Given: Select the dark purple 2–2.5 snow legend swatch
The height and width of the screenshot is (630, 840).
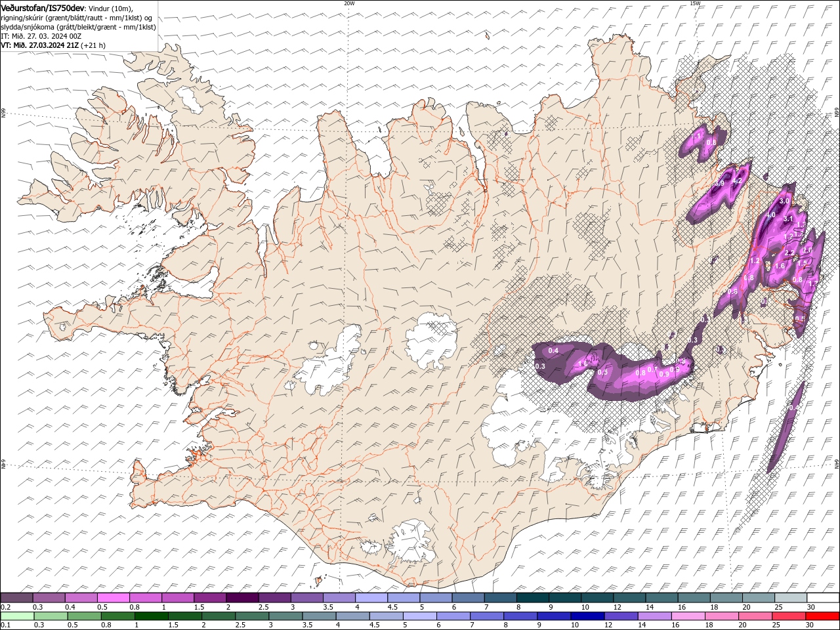Looking at the screenshot, I should (x=242, y=598).
